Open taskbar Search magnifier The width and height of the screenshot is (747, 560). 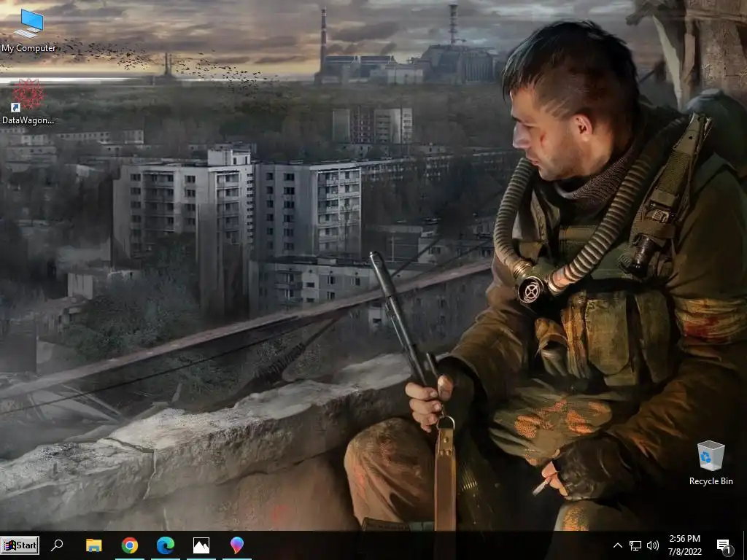(57, 545)
